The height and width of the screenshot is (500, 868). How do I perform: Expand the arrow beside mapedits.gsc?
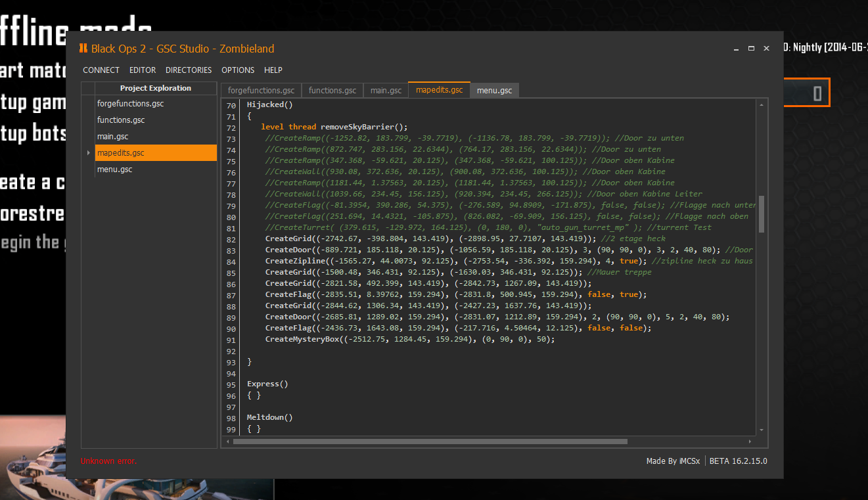88,153
